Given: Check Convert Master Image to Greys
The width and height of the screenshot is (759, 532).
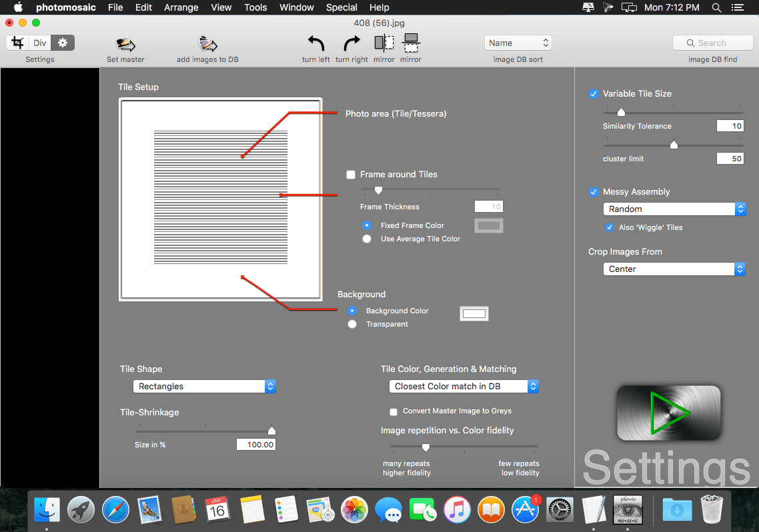Looking at the screenshot, I should (x=394, y=411).
